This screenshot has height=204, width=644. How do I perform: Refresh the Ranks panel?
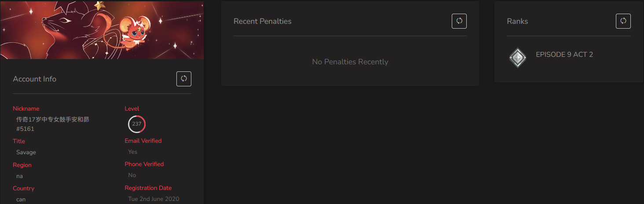pyautogui.click(x=623, y=21)
